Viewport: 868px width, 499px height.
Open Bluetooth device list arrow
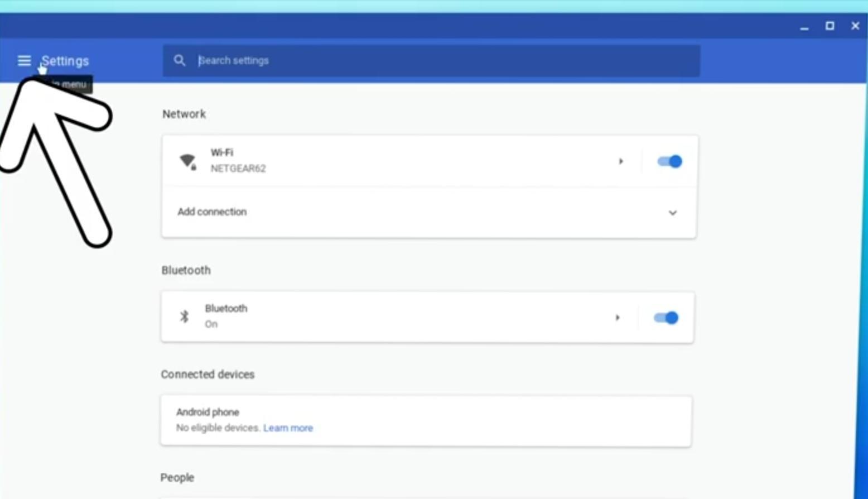[618, 318]
